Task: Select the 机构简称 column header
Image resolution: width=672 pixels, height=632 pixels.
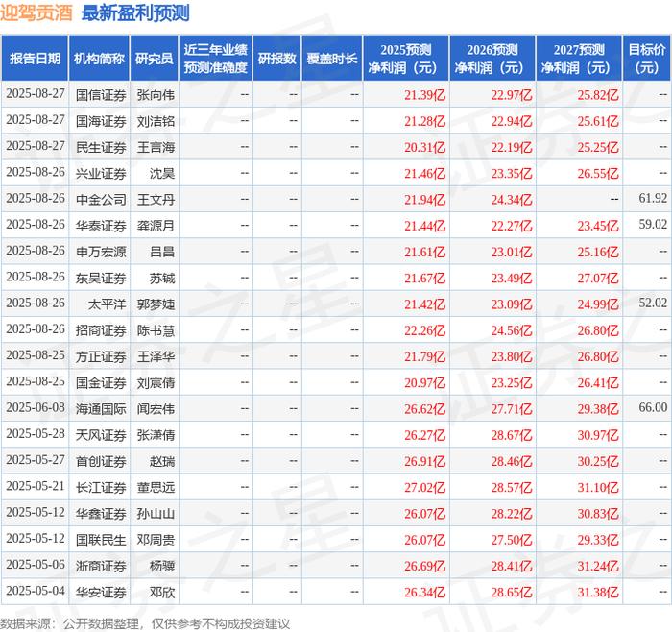Action: tap(99, 59)
